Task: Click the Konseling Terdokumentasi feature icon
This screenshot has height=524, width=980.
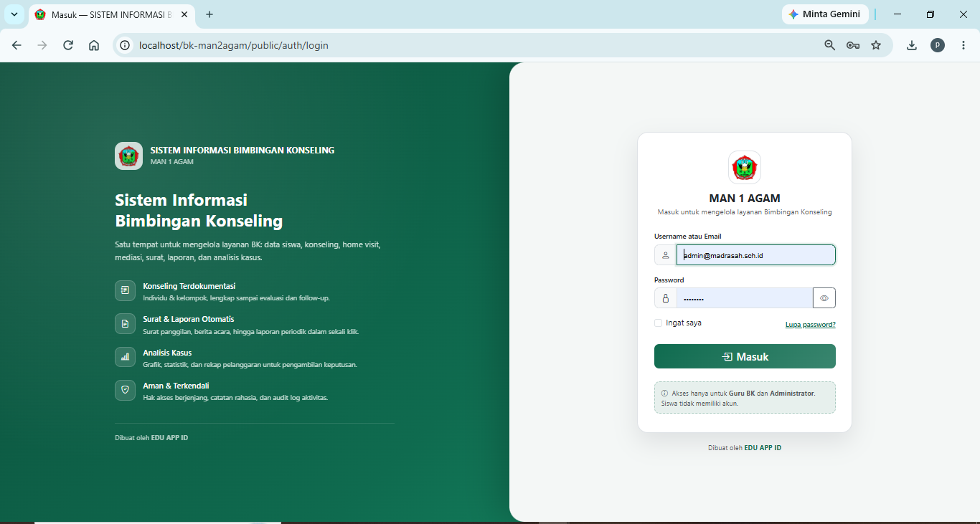Action: click(125, 290)
